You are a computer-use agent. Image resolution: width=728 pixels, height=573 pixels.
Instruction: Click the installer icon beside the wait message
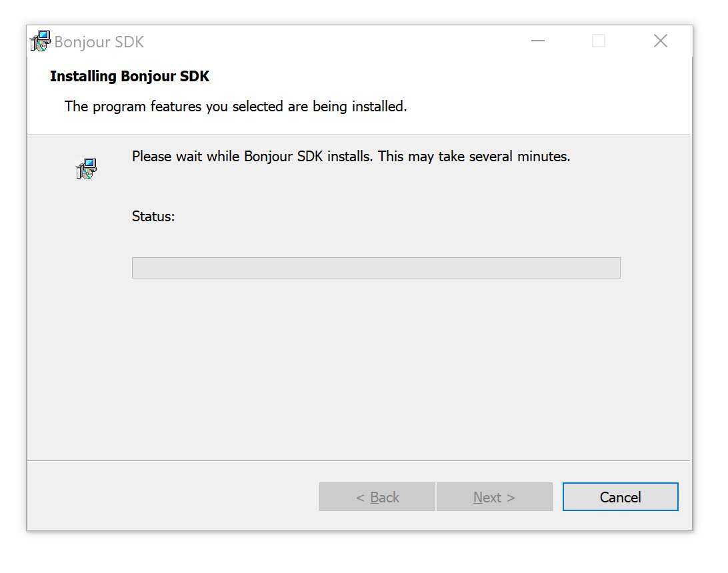tap(87, 169)
